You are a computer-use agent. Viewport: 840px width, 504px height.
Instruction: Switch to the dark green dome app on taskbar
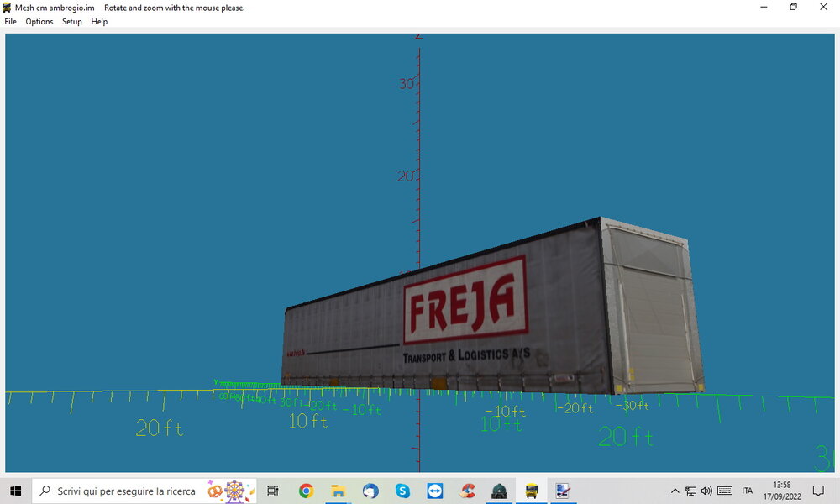(x=499, y=491)
